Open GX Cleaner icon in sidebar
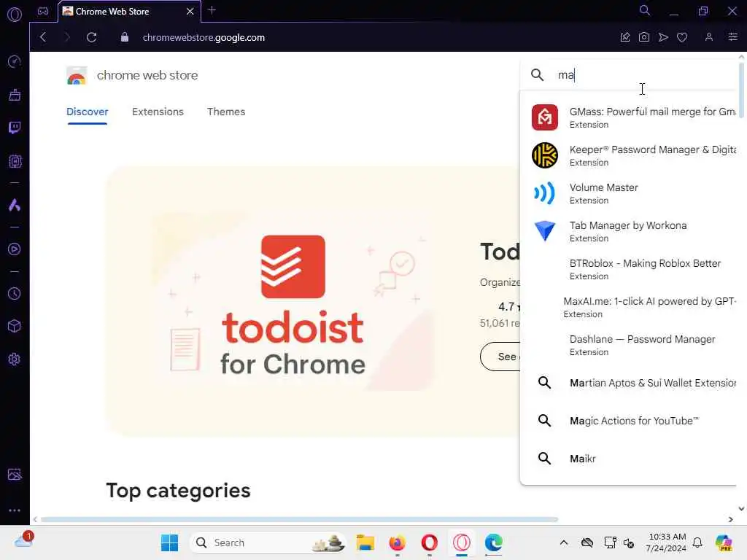The height and width of the screenshot is (560, 747). 15,95
